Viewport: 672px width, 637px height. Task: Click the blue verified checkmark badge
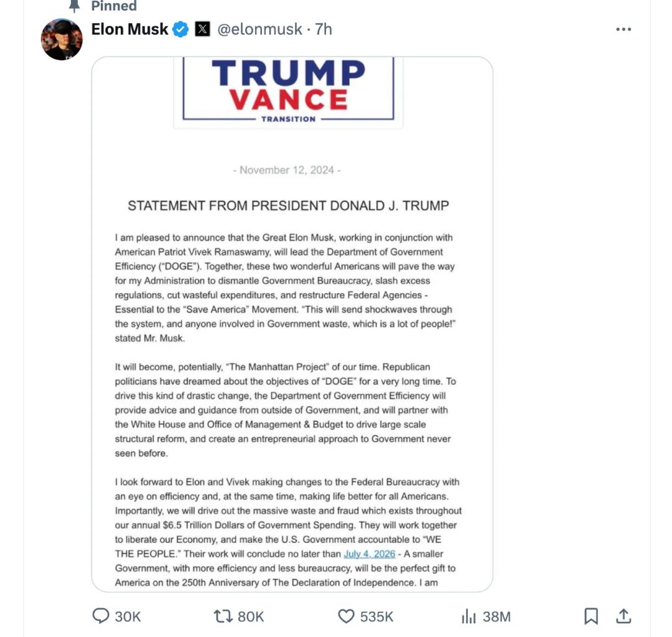(180, 29)
